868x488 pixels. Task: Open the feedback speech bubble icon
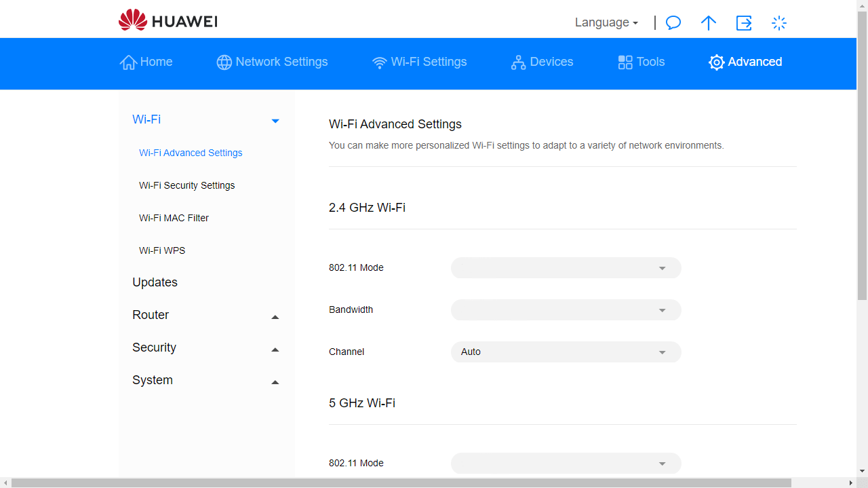click(673, 22)
